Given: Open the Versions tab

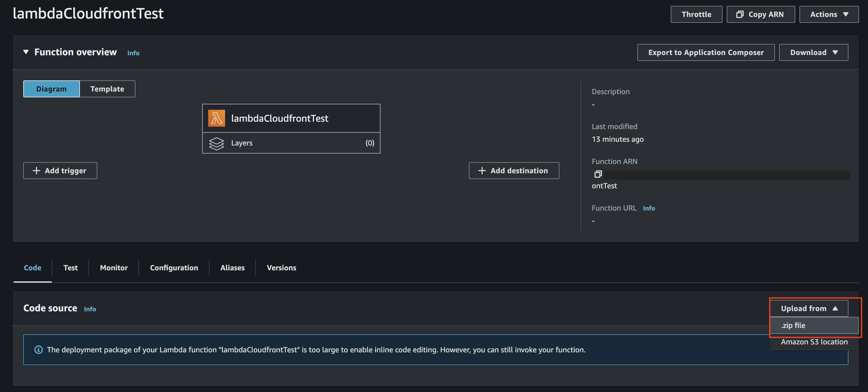Looking at the screenshot, I should (x=281, y=268).
